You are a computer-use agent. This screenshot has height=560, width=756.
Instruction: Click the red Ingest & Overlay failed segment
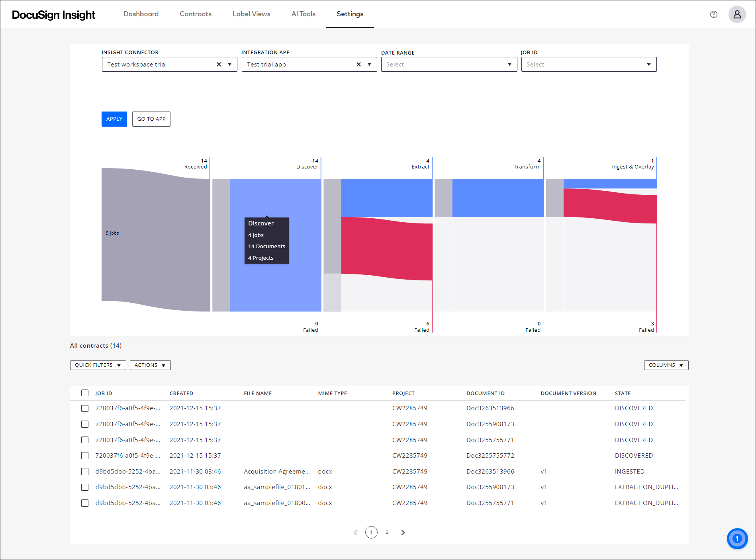pos(610,206)
